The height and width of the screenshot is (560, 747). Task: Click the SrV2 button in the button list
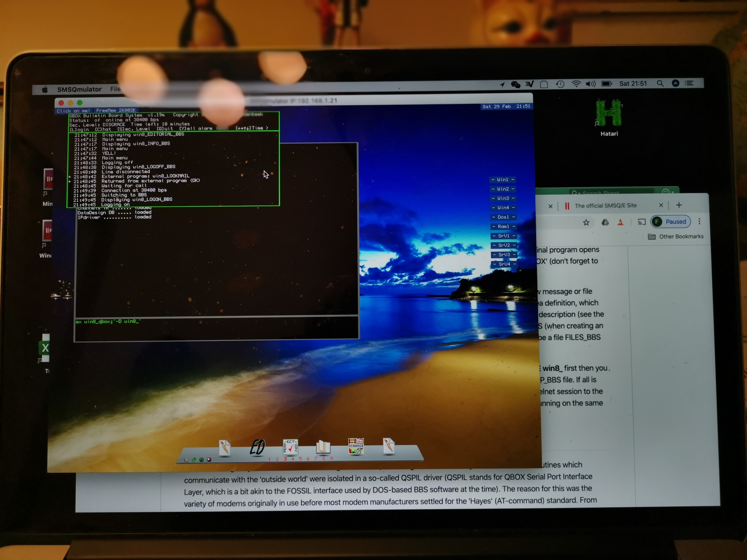pos(504,246)
